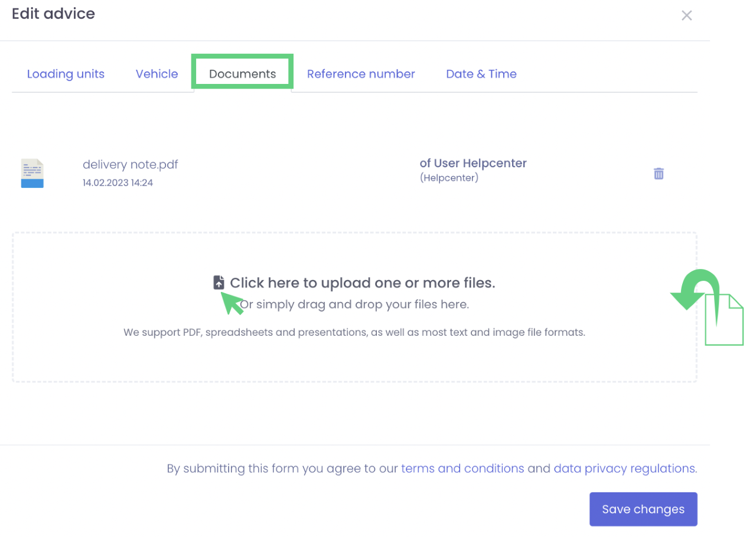Click the 'of User Helpcenter' uploader name

pos(472,164)
